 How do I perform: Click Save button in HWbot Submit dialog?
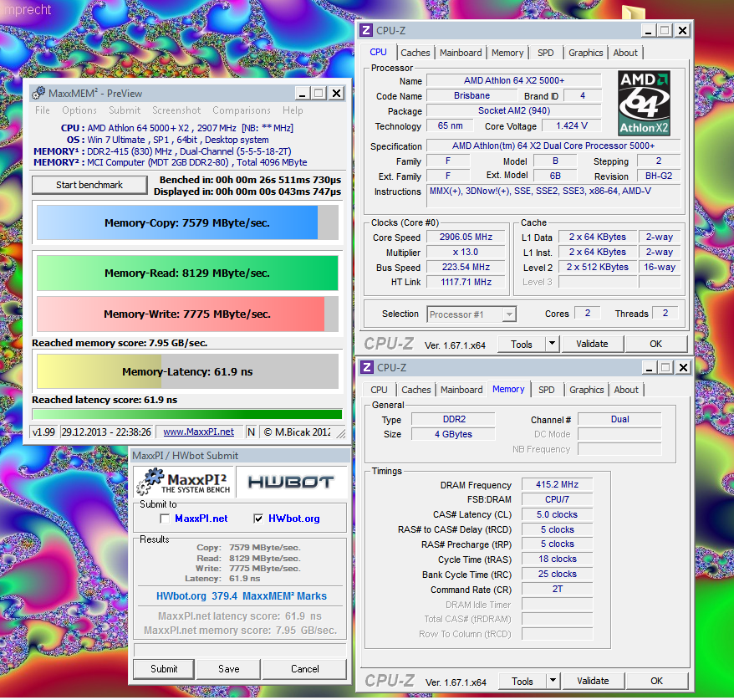point(228,669)
